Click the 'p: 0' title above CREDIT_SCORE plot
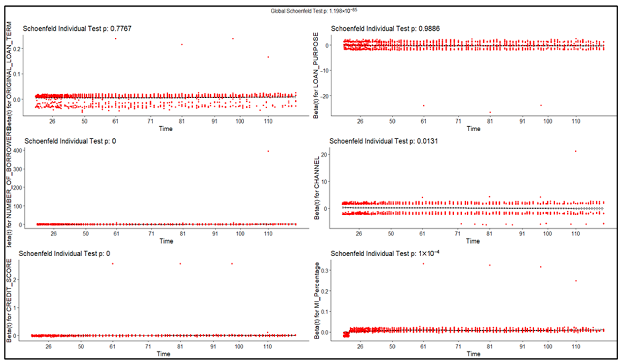The height and width of the screenshot is (364, 621). click(64, 253)
